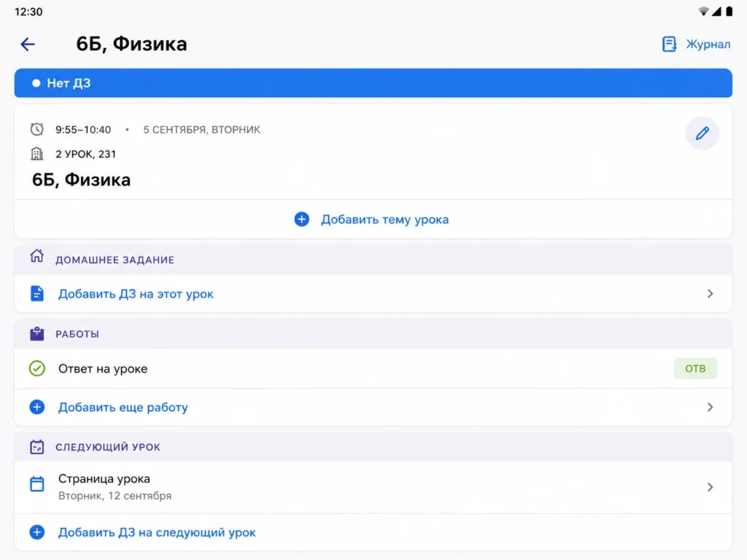747x560 pixels.
Task: Tap the Нет ДЗ blue banner
Action: [373, 83]
